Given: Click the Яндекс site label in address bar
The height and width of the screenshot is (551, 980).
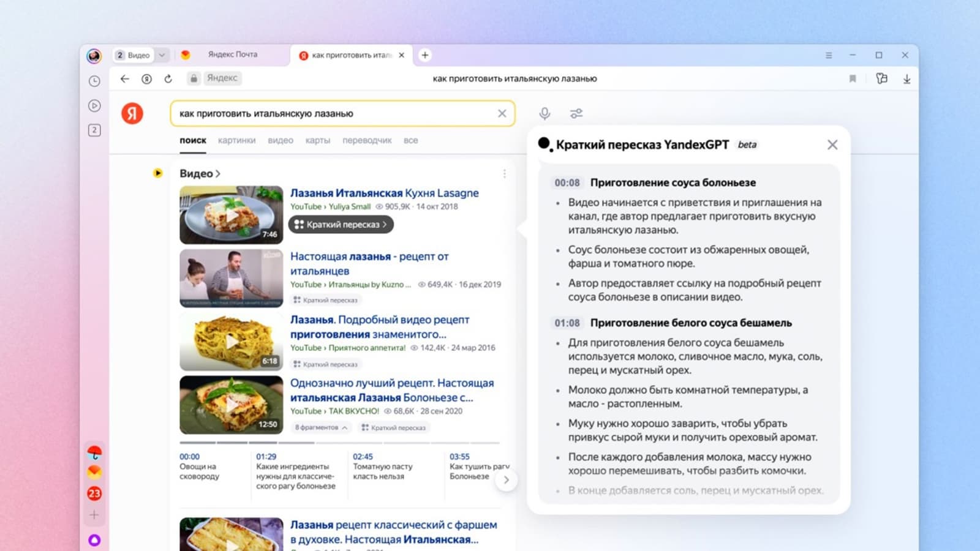Looking at the screenshot, I should point(222,78).
